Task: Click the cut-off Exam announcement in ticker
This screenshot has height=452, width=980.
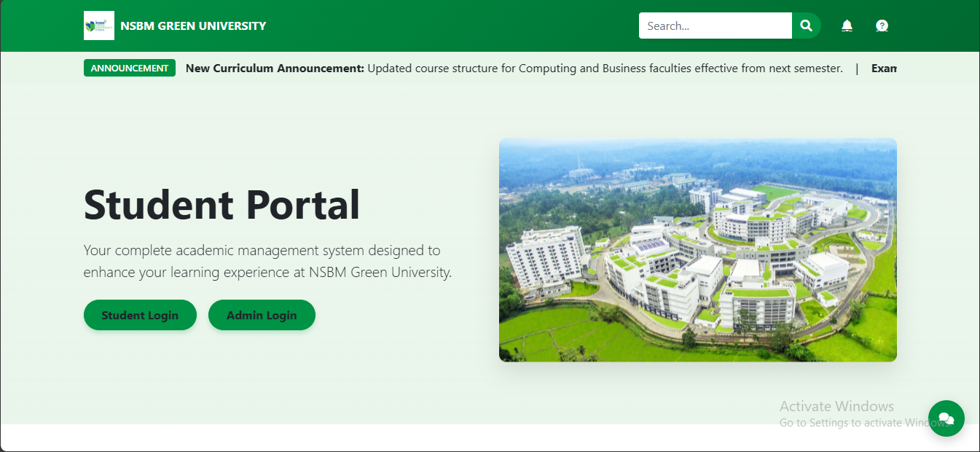Action: (x=884, y=69)
